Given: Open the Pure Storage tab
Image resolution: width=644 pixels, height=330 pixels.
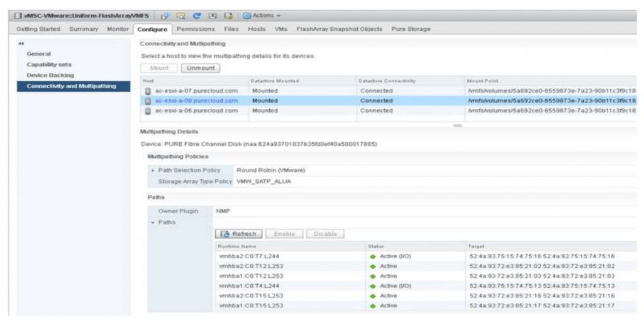Looking at the screenshot, I should pos(411,29).
